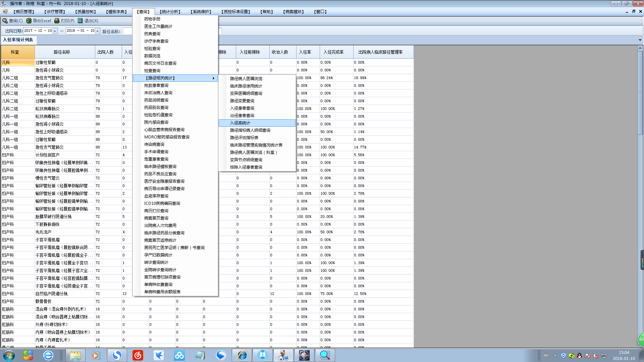This screenshot has width=644, height=362.
Task: Select 入径率统计 in the submenu
Action: [x=240, y=123]
